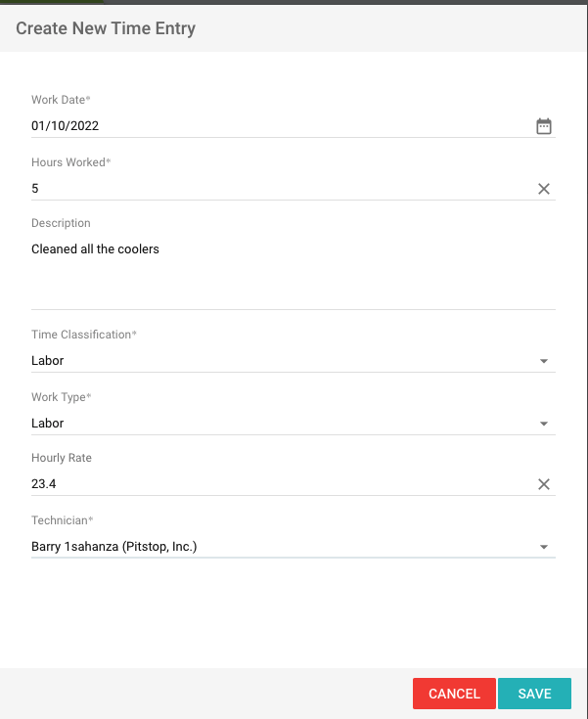This screenshot has height=719, width=588.
Task: Expand the Time Classification dropdown arrow
Action: coord(544,361)
